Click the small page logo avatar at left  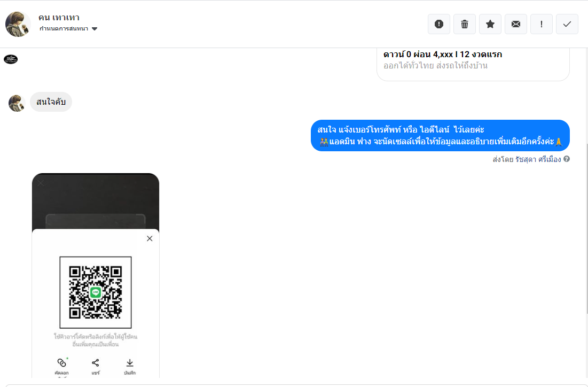tap(11, 59)
